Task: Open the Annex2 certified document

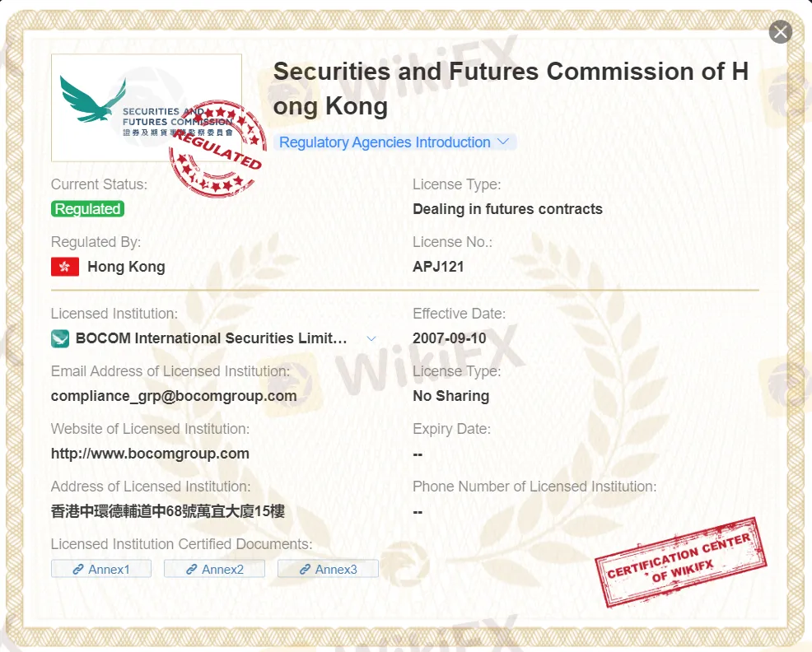Action: click(214, 569)
